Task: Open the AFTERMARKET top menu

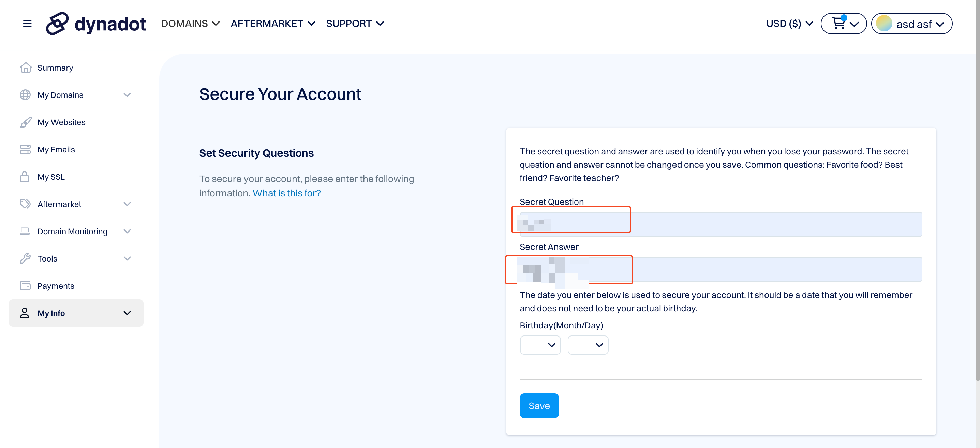Action: tap(273, 24)
